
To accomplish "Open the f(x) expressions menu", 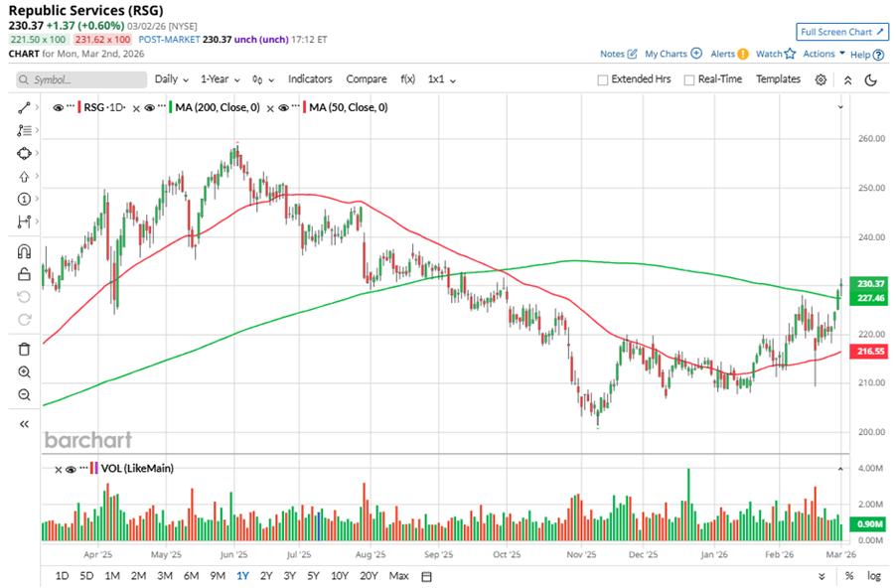I will [x=407, y=79].
